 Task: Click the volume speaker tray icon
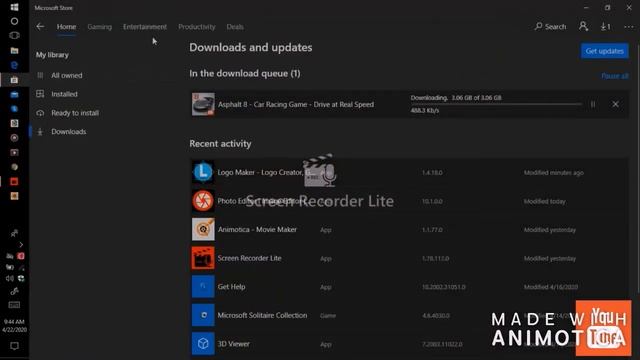(x=9, y=278)
